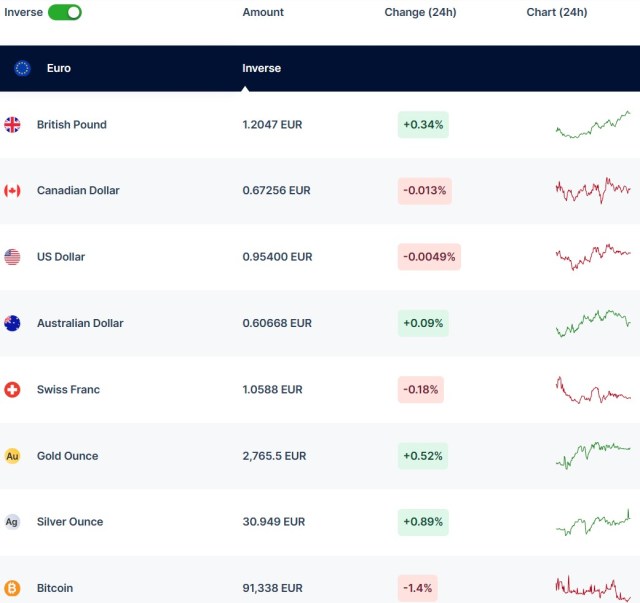The image size is (640, 603).
Task: Click the Chart (24h) column header
Action: tap(557, 12)
